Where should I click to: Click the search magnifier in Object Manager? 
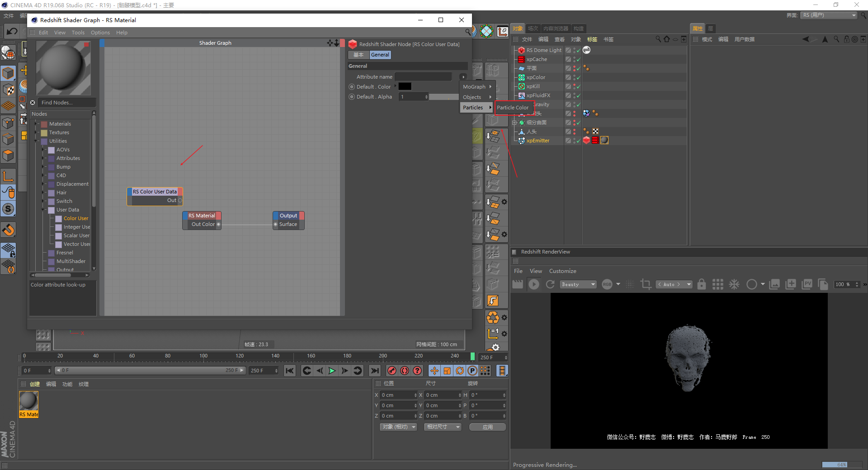pyautogui.click(x=658, y=39)
